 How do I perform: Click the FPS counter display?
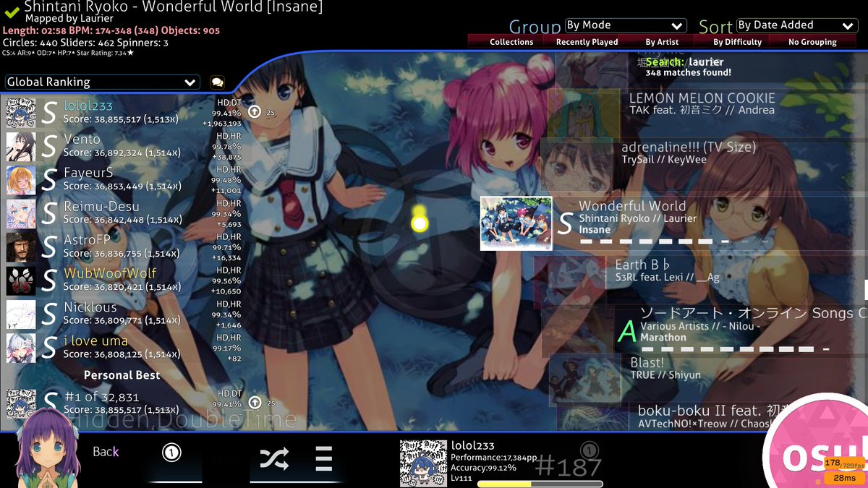843,463
